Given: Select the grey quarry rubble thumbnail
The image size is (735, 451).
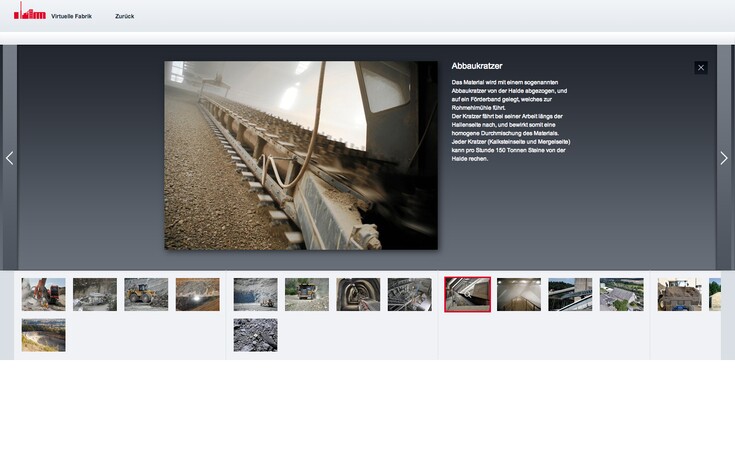Looking at the screenshot, I should click(x=95, y=294).
